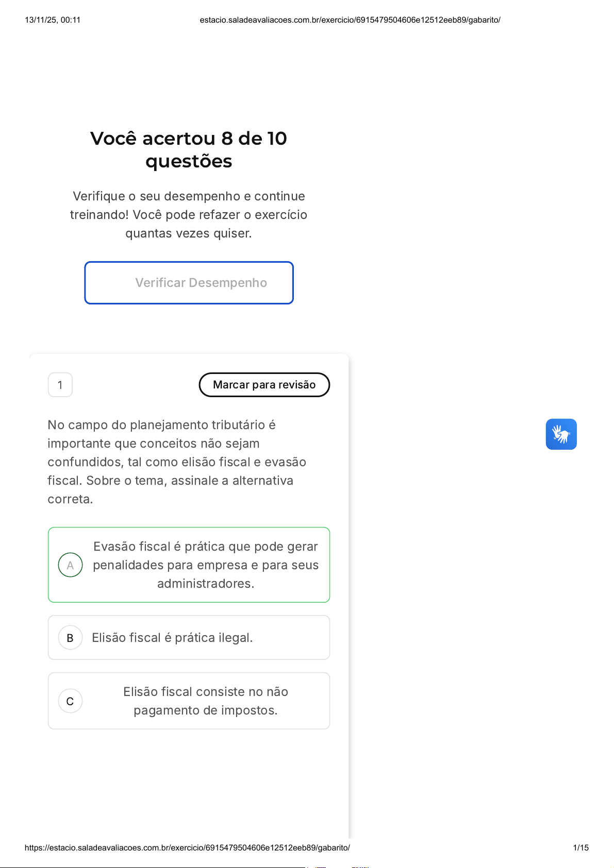Select the radio circle labeled B
Screen dimensions: 614x868
(71, 638)
